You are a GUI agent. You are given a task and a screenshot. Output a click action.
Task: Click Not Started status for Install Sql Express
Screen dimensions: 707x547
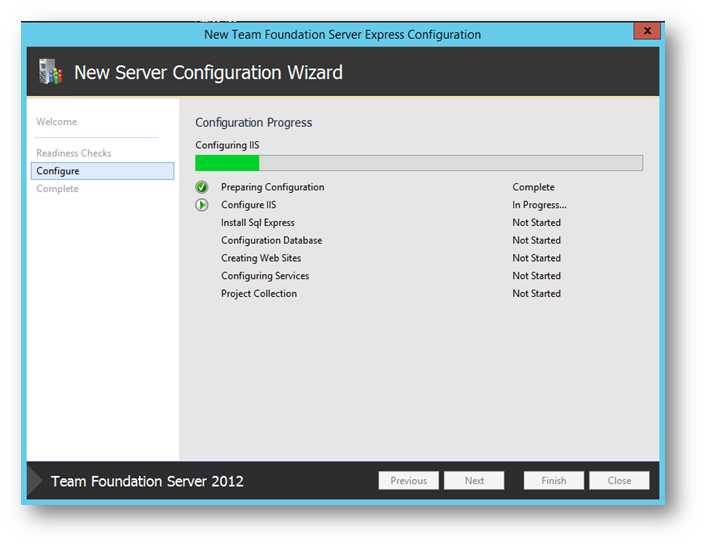click(537, 223)
